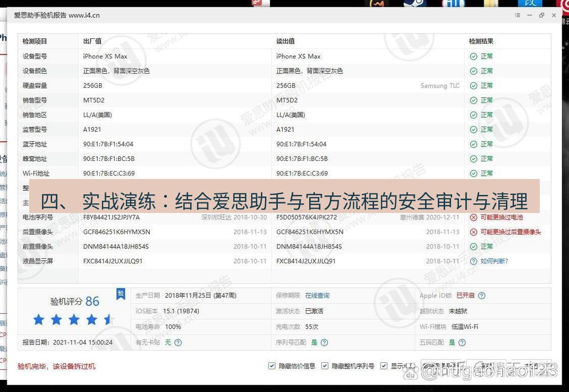
Task: Toggle the checkbox beside 显示 option
Action: coord(384,365)
